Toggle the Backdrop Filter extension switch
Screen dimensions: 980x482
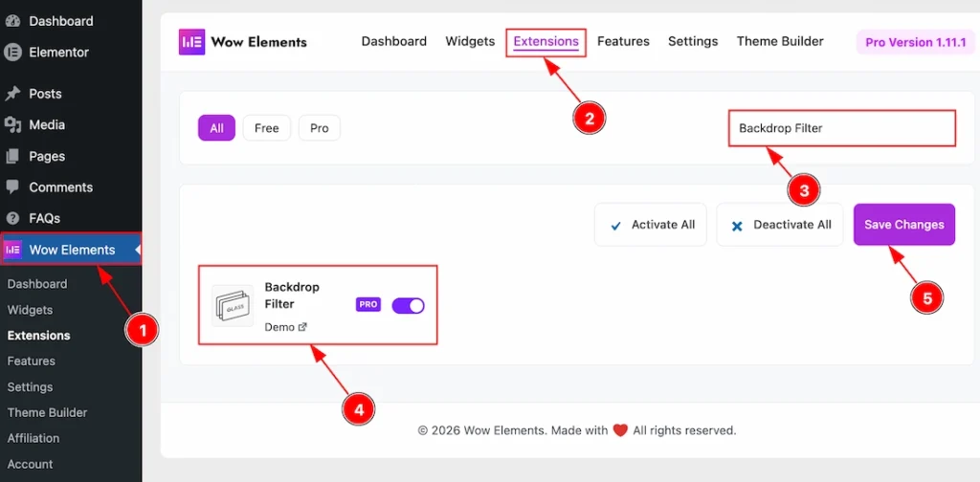coord(408,305)
